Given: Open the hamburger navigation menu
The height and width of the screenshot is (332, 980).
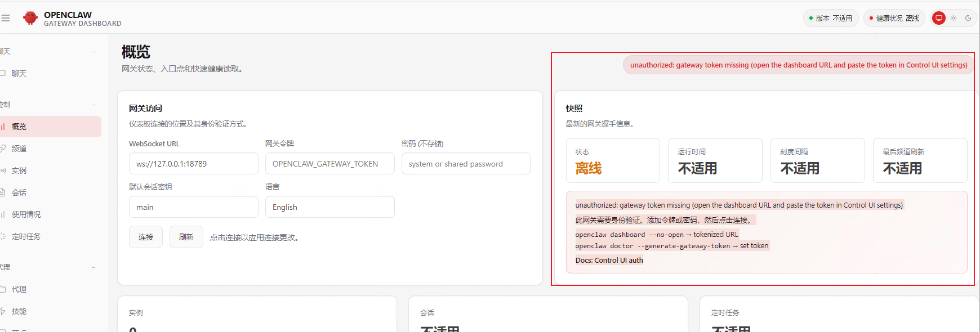Looking at the screenshot, I should point(5,18).
